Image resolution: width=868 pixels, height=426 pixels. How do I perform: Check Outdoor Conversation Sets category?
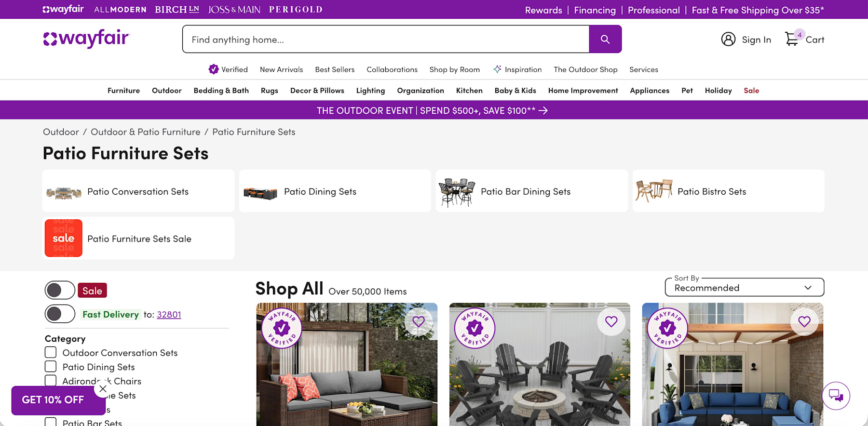point(51,352)
